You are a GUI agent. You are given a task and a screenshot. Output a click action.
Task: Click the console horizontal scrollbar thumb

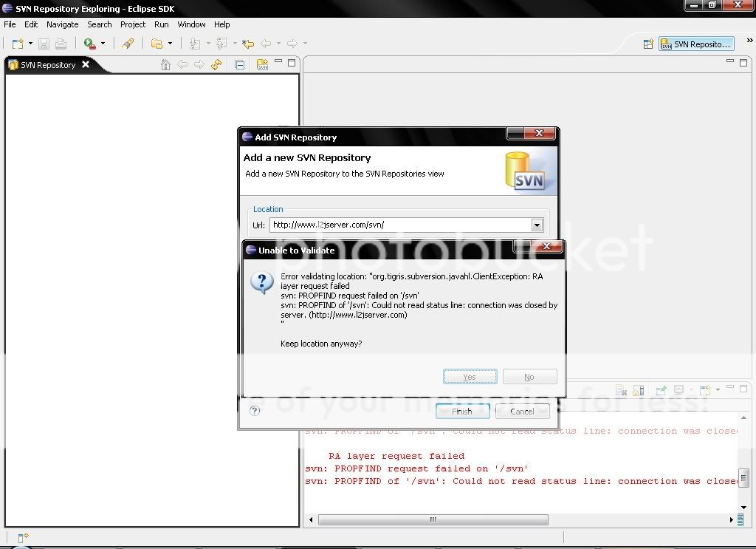(433, 520)
